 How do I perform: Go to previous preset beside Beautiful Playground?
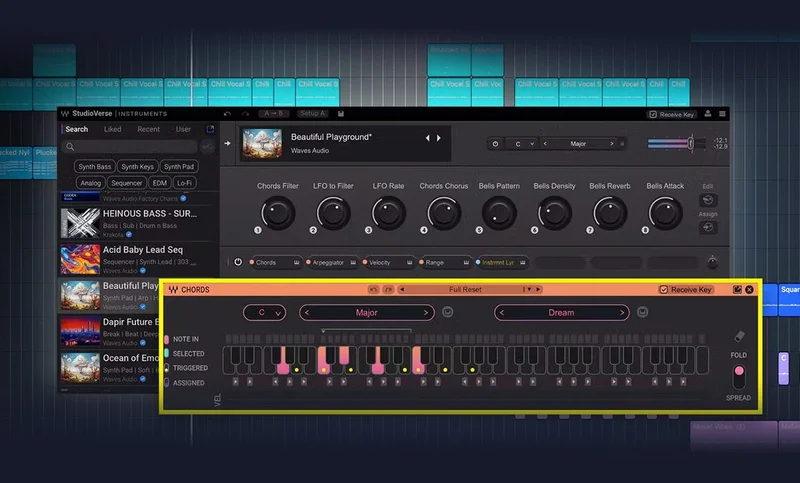[428, 138]
